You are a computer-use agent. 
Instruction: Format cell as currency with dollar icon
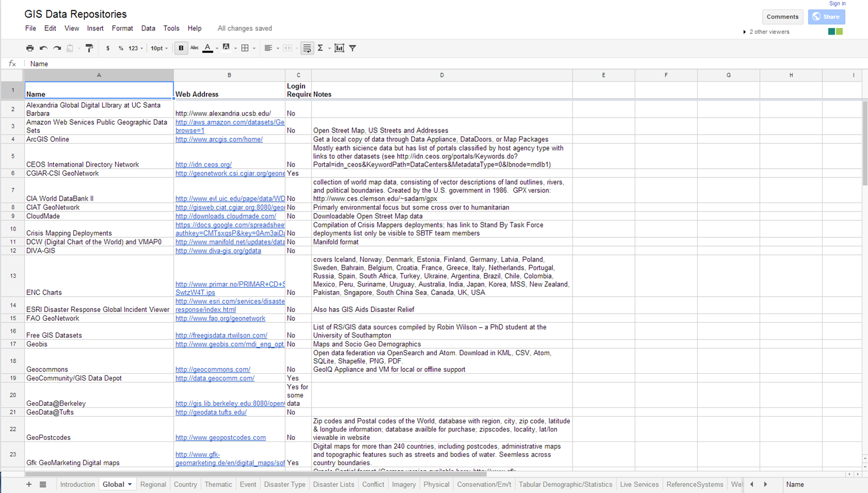[108, 48]
